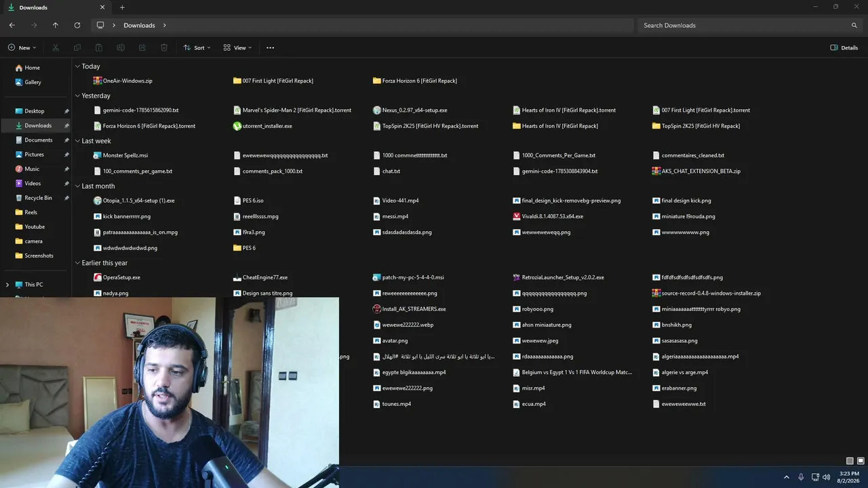The height and width of the screenshot is (488, 868).
Task: Add a new tab with the plus button
Action: (122, 7)
